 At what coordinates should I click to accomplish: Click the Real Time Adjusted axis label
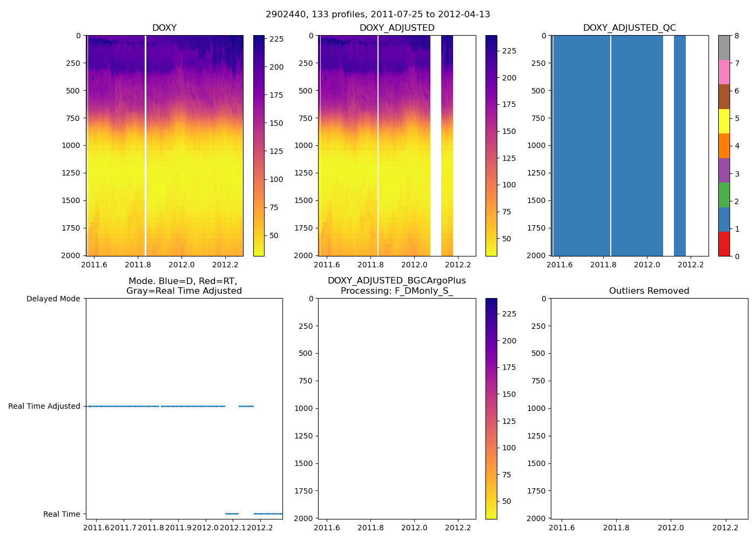coord(44,406)
